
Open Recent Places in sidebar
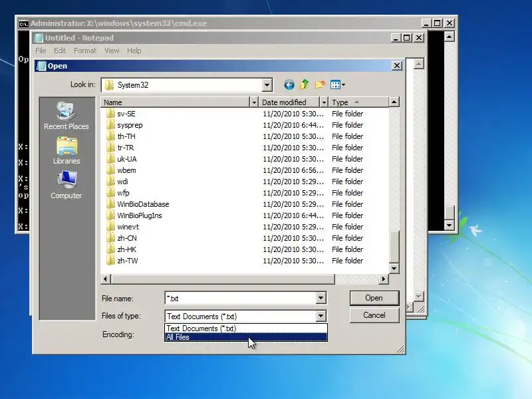coord(66,116)
